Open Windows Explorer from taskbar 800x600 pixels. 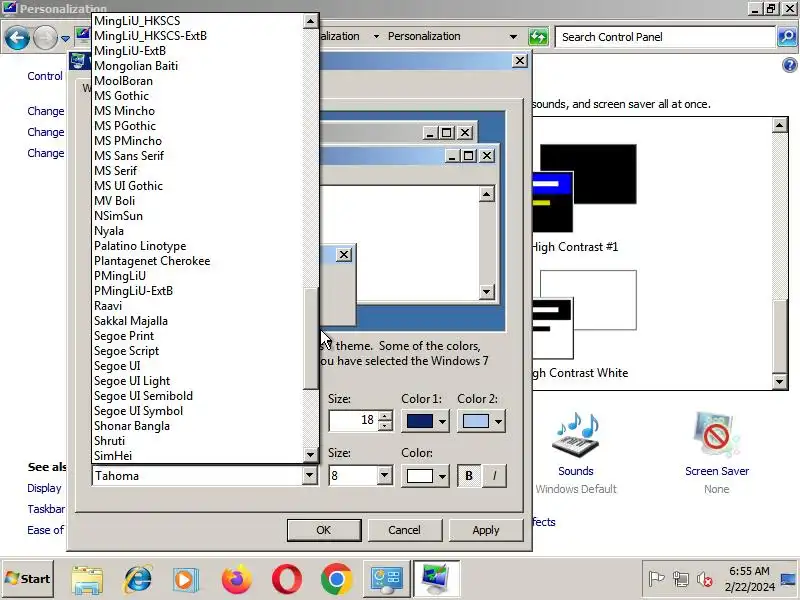point(87,579)
